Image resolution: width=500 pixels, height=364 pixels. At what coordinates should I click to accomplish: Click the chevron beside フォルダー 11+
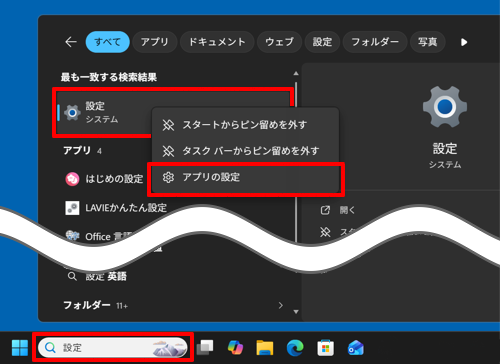(x=281, y=305)
